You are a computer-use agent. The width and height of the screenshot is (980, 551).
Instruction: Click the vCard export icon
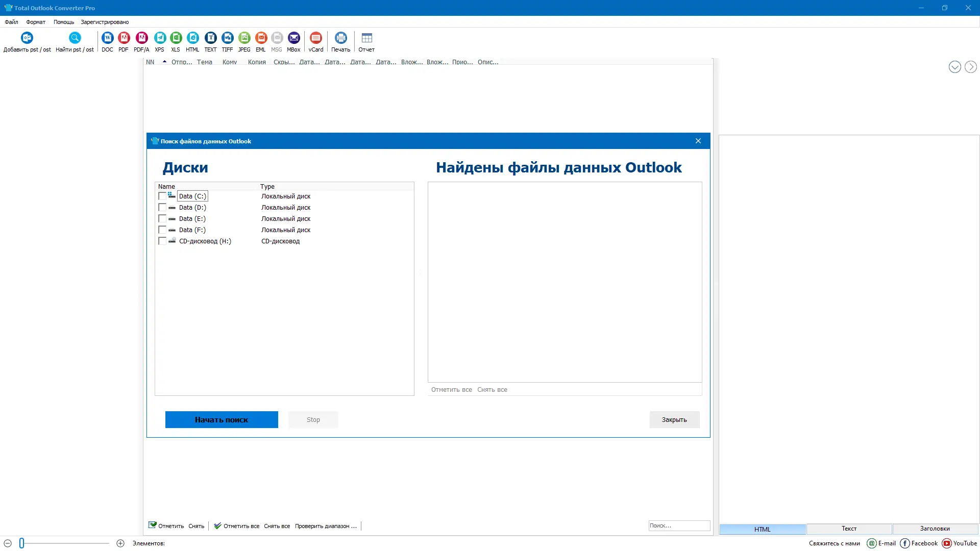tap(316, 38)
